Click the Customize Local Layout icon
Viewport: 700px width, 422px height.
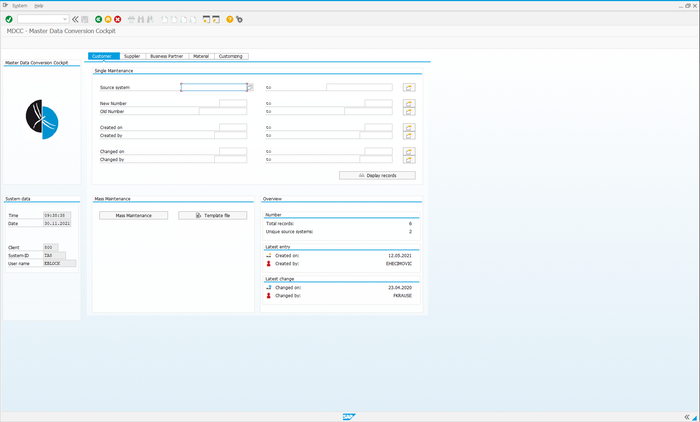pyautogui.click(x=239, y=19)
